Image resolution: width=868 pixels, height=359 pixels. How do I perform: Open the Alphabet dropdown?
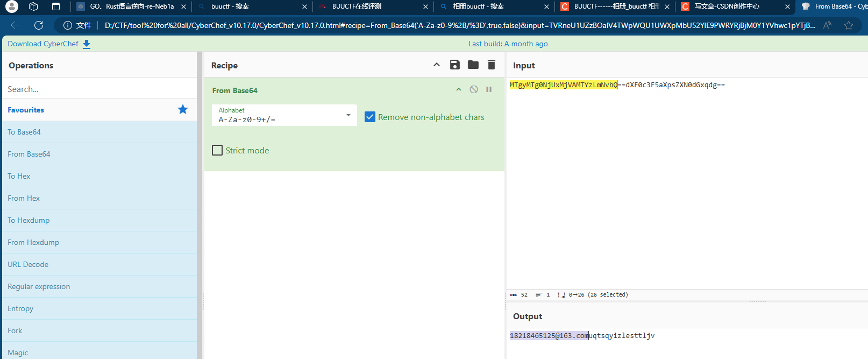(x=284, y=115)
